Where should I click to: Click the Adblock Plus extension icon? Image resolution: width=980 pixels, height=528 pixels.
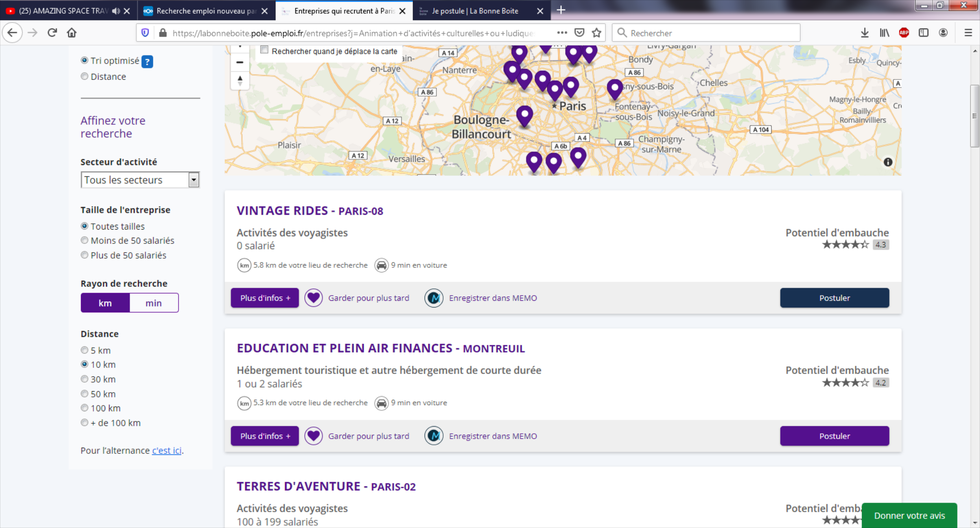click(x=903, y=33)
